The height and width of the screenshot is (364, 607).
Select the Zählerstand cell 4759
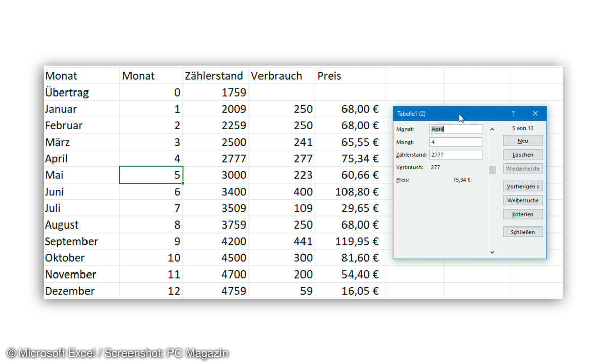click(216, 291)
